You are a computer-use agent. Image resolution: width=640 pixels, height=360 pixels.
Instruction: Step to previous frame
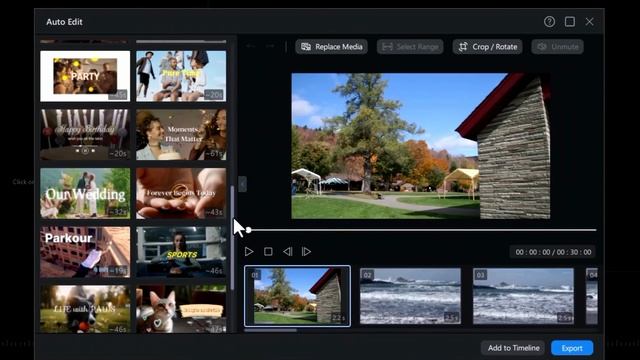point(287,251)
